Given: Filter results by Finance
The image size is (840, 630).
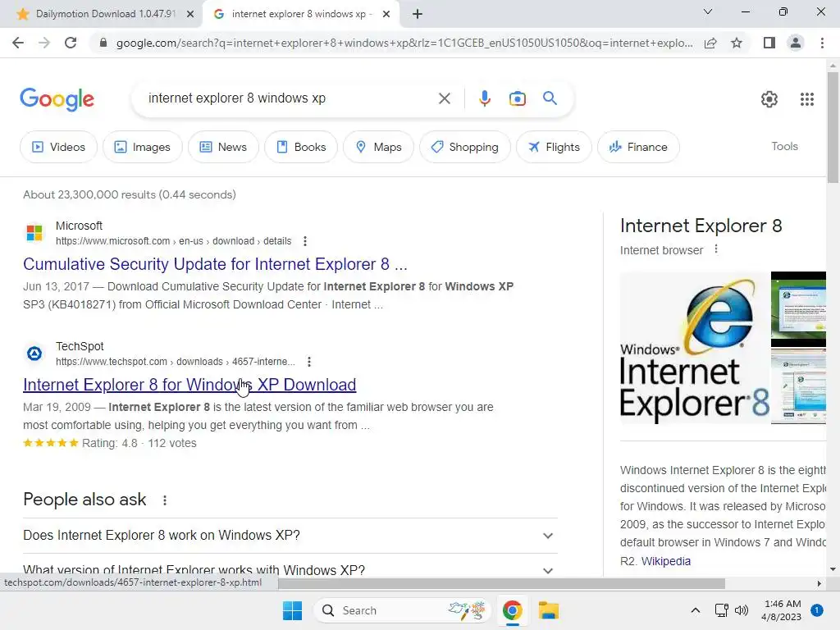Looking at the screenshot, I should pos(638,147).
